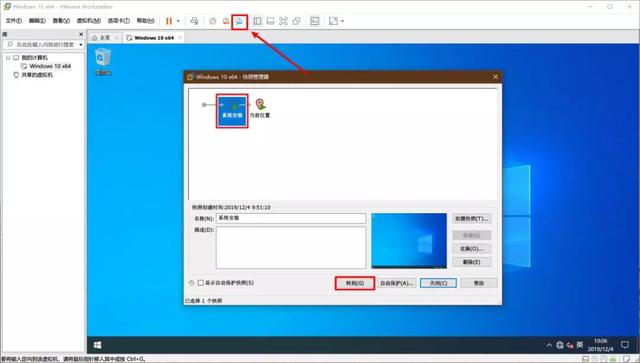Image resolution: width=640 pixels, height=363 pixels.
Task: Open the guest notification center icon
Action: coord(624,345)
